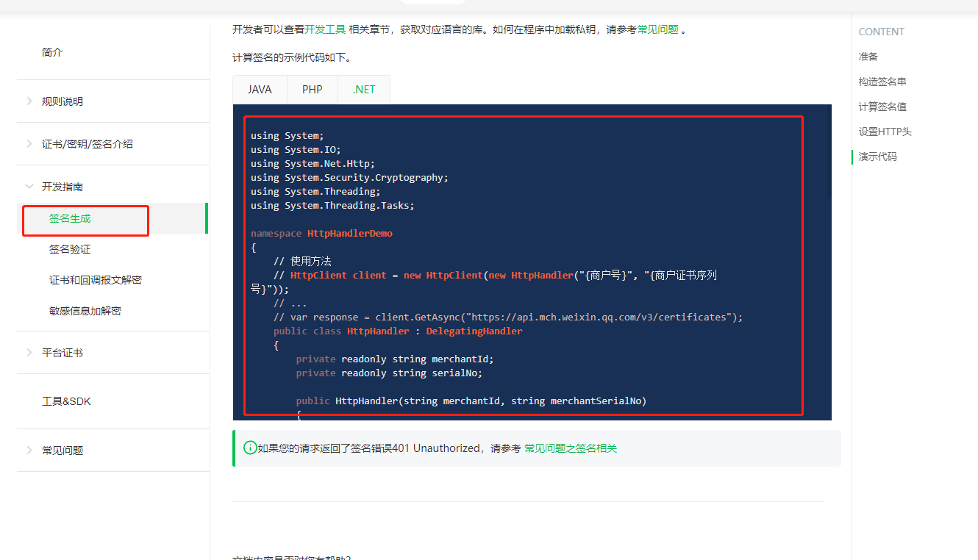Click the using System.Threading.Tasks line

[x=332, y=205]
